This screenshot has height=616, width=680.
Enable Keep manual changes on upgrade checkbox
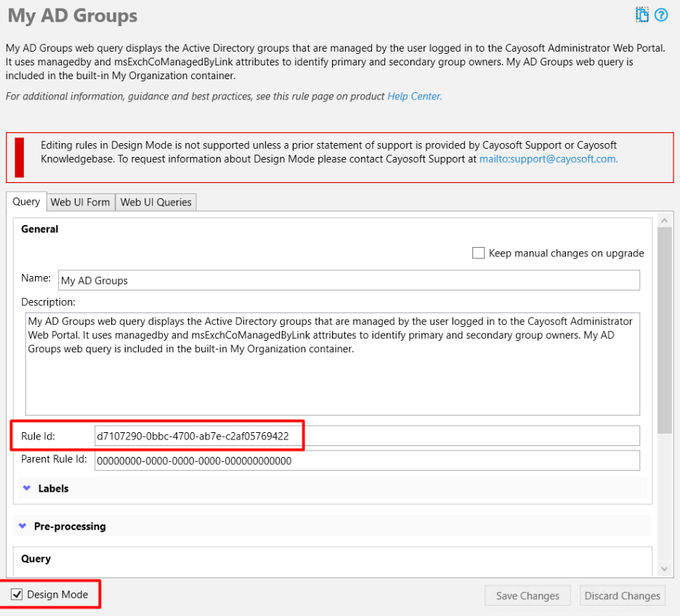coord(478,254)
